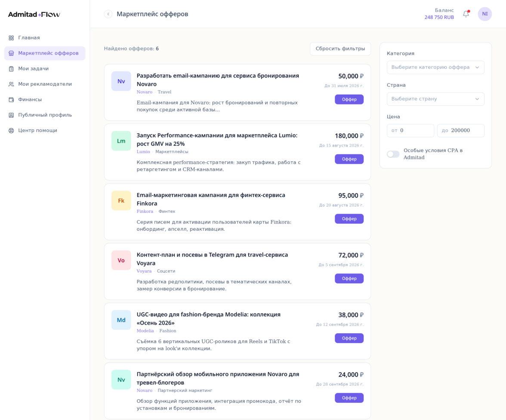The height and width of the screenshot is (420, 506).
Task: Click the 'Соцсети' category tag
Action: coord(166,271)
